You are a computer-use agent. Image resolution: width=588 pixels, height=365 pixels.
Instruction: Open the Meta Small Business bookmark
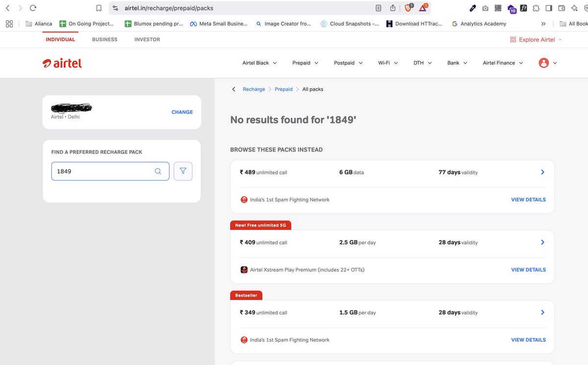click(x=219, y=24)
